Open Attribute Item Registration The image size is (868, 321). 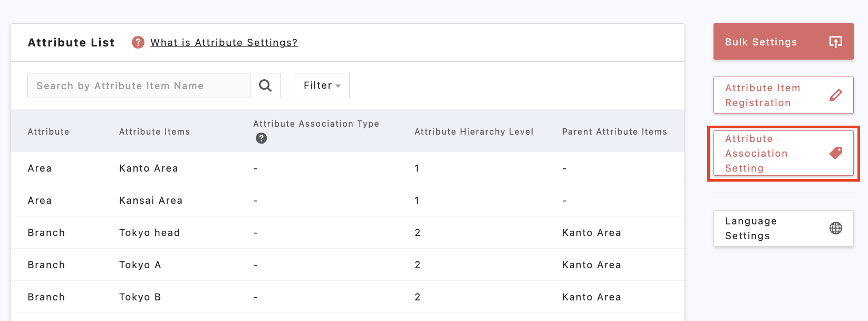point(783,96)
